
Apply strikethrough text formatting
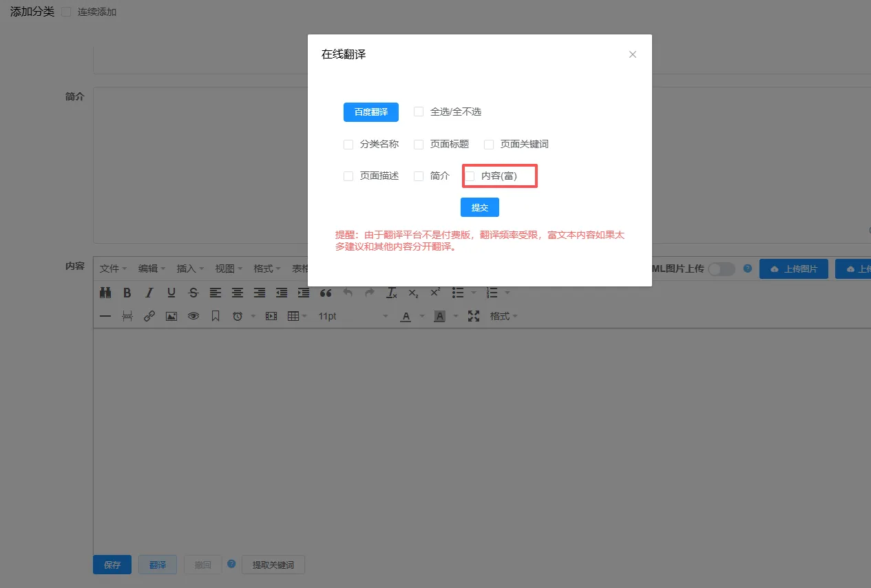pos(193,293)
